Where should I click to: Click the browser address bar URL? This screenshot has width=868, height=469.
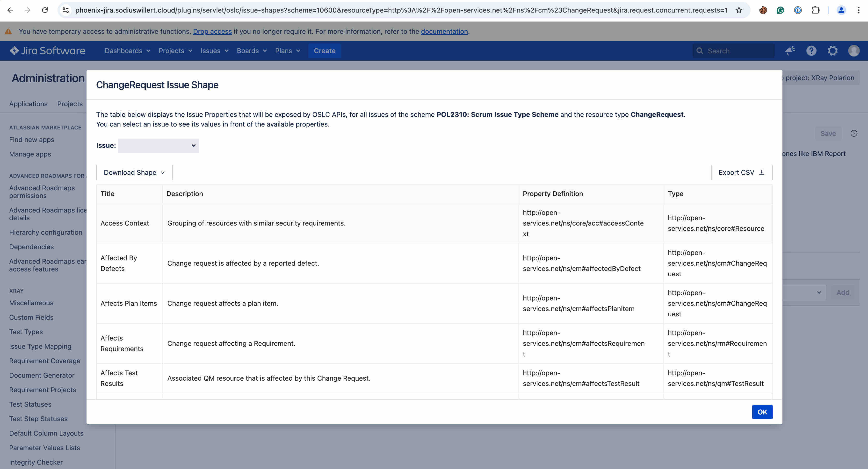coord(401,10)
